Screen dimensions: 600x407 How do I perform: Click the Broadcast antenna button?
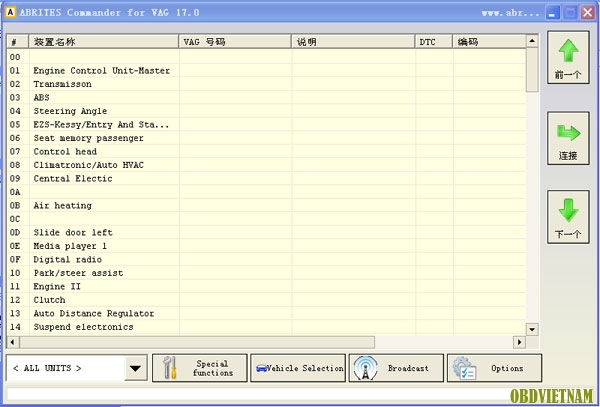pos(396,368)
